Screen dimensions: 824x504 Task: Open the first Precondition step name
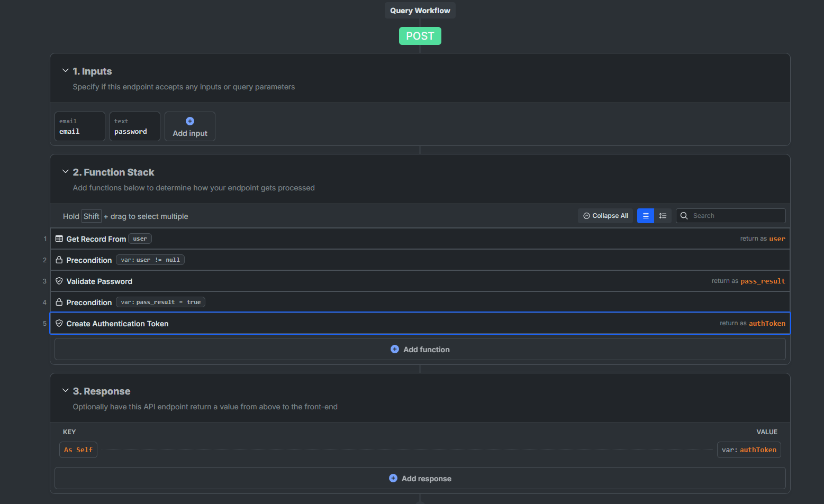point(89,260)
